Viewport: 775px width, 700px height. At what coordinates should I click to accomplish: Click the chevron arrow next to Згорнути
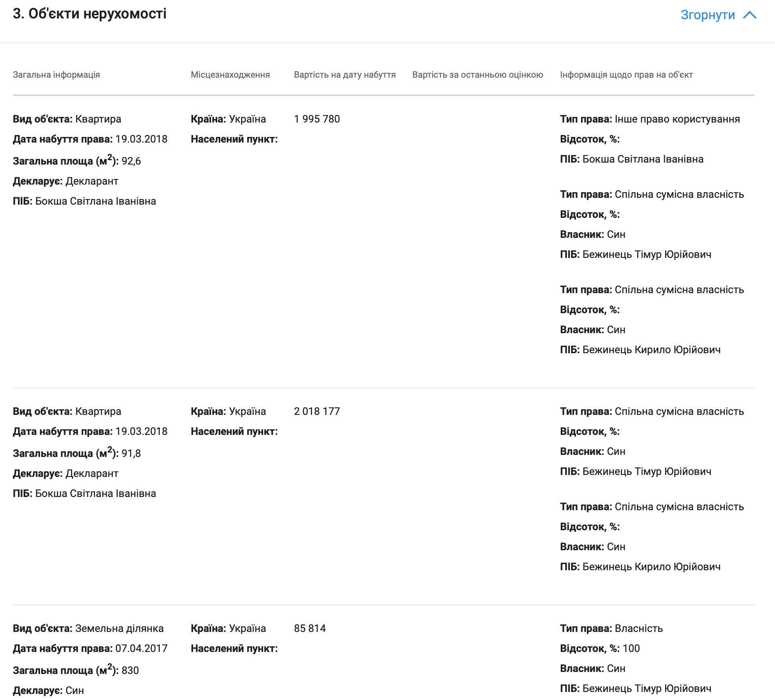[749, 15]
